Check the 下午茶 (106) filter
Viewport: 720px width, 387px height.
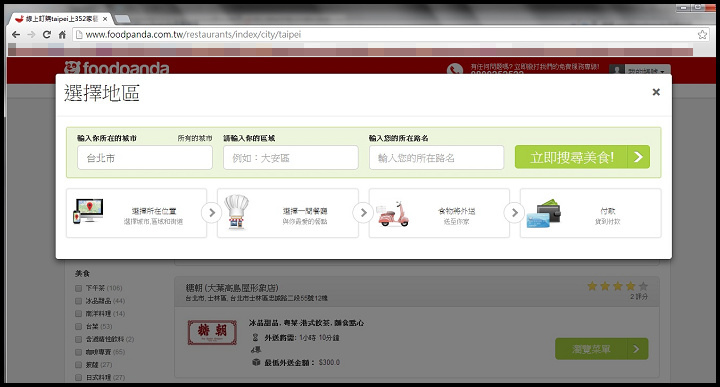(78, 288)
